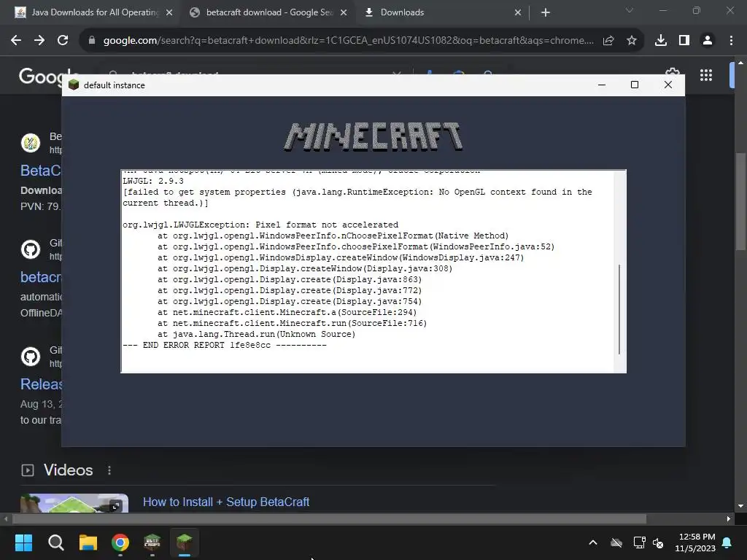Open the Videos section options menu

(109, 470)
